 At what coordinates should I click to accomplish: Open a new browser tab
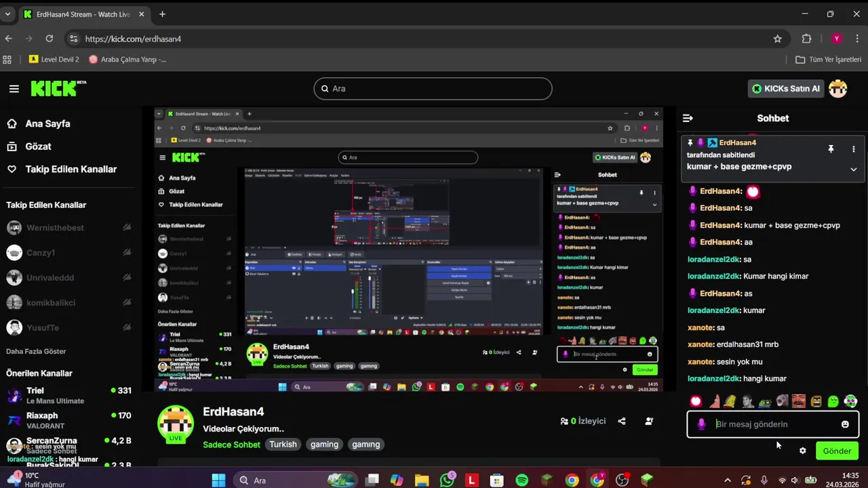[x=162, y=14]
